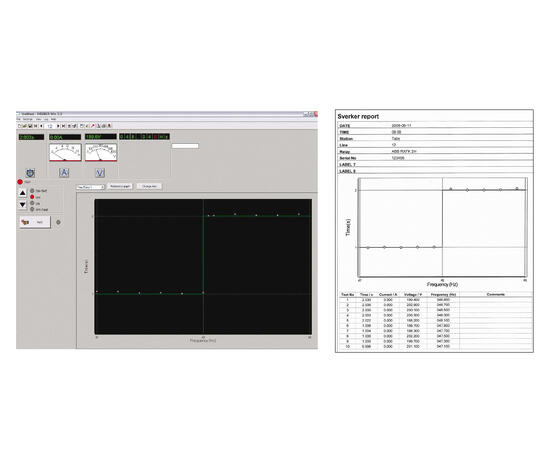The height and width of the screenshot is (450, 550).
Task: Click the black up arrow button
Action: coord(22,193)
